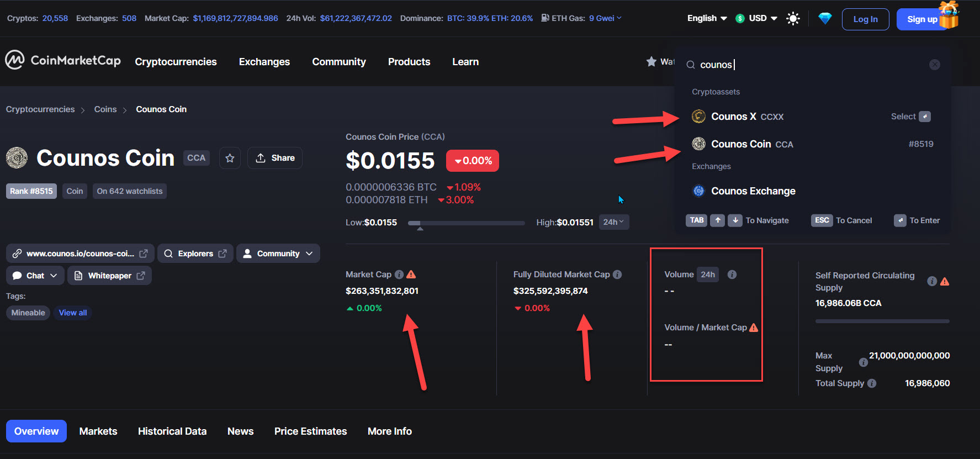This screenshot has height=459, width=980.
Task: Open the Exchanges menu
Action: click(264, 62)
